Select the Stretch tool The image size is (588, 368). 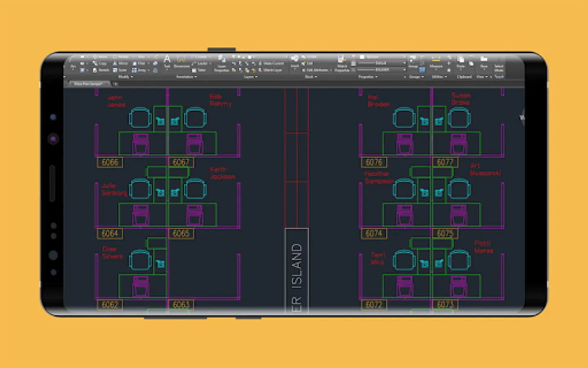101,70
